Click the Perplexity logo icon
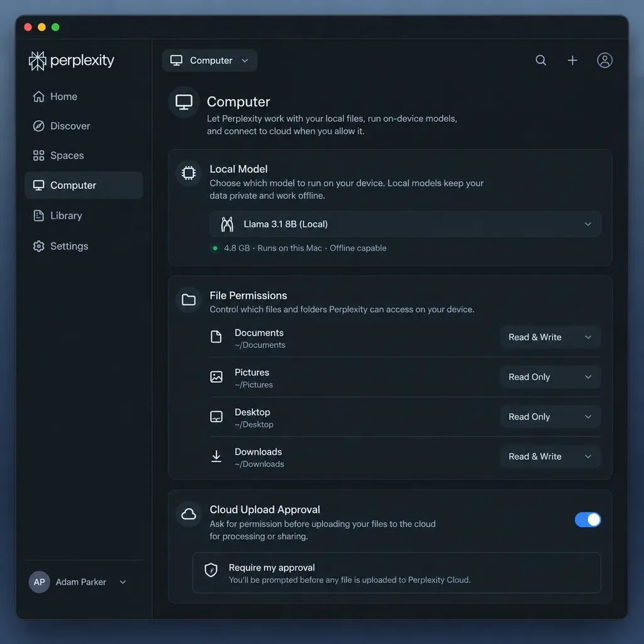 point(37,61)
